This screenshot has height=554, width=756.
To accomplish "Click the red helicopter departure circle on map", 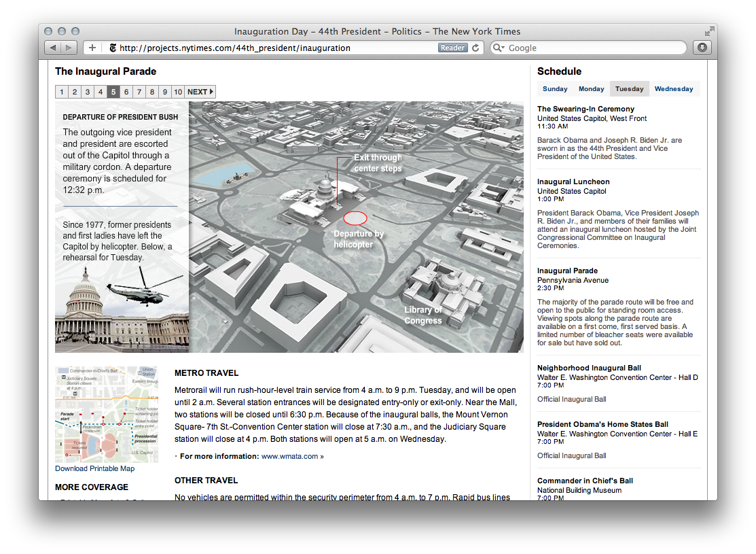I will (x=355, y=218).
